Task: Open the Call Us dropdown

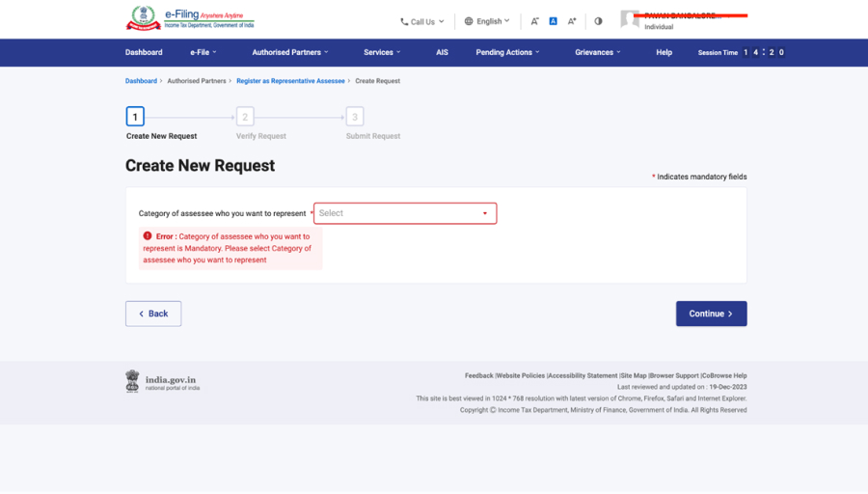Action: [422, 21]
